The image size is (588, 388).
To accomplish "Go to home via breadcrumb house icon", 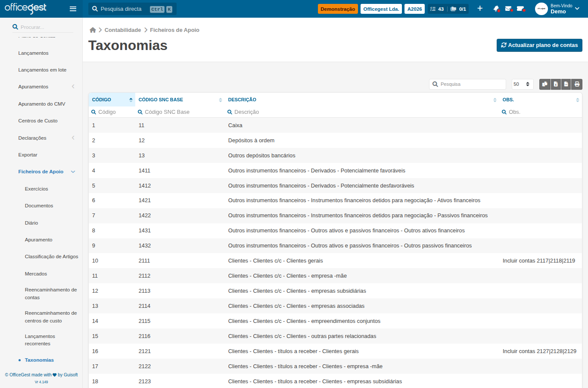I will pyautogui.click(x=93, y=30).
